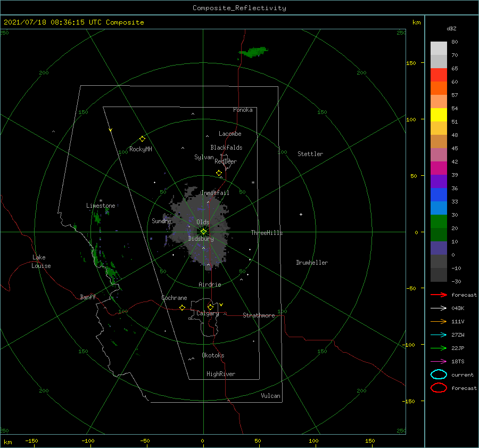Click the yellow diamond marker near Cochrane
The width and height of the screenshot is (479, 448).
tap(183, 307)
